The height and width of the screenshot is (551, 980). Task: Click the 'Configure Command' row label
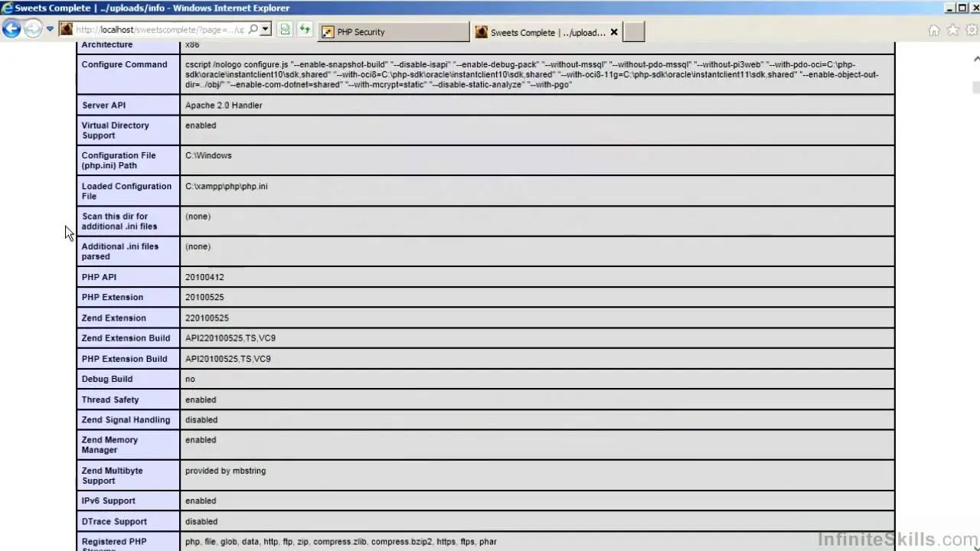point(124,64)
